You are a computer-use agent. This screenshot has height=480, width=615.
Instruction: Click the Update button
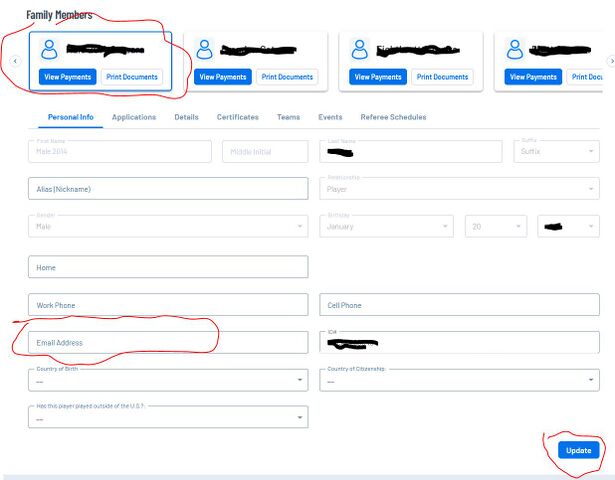coord(579,450)
